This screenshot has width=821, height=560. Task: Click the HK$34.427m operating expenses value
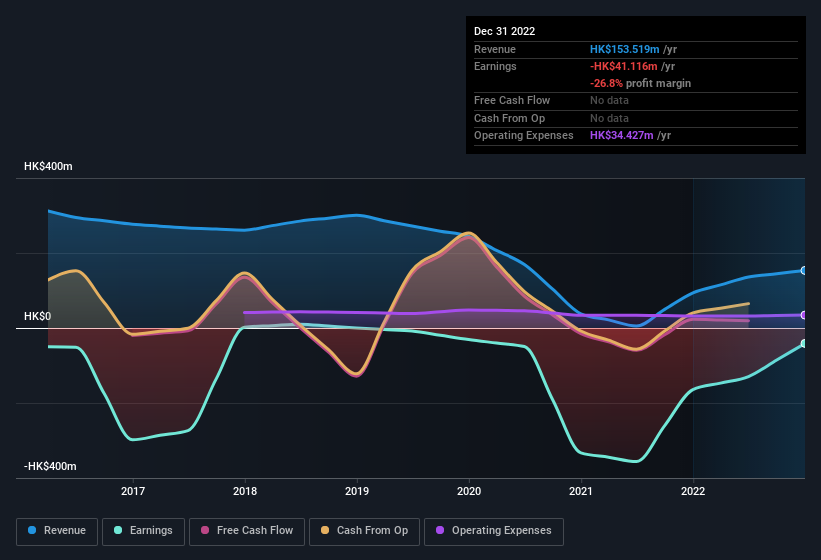click(x=622, y=136)
